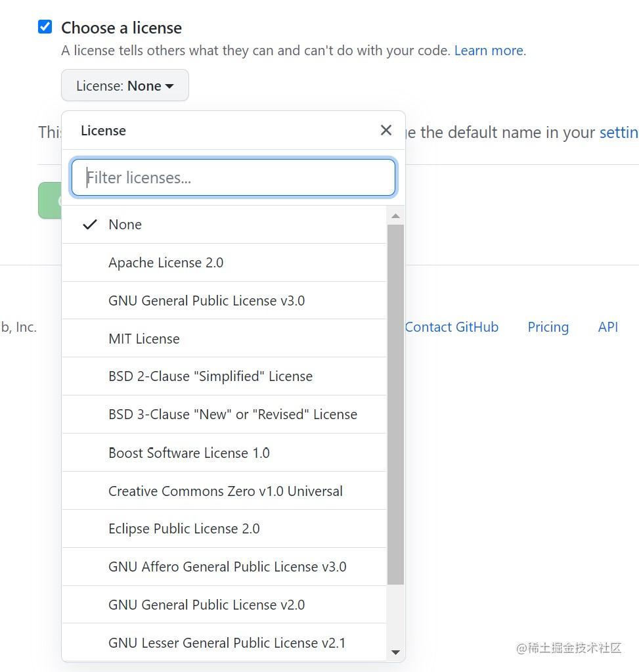639x672 pixels.
Task: Open the settings link in the sentence
Action: click(619, 132)
